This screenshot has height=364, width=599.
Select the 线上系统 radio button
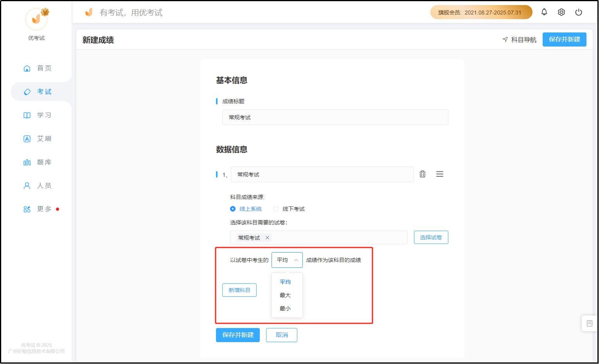tap(232, 209)
